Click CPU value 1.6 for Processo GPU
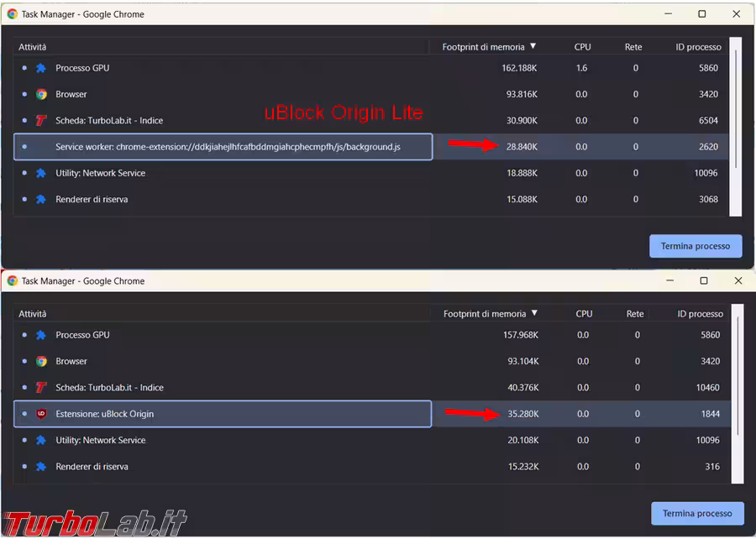 pos(581,68)
